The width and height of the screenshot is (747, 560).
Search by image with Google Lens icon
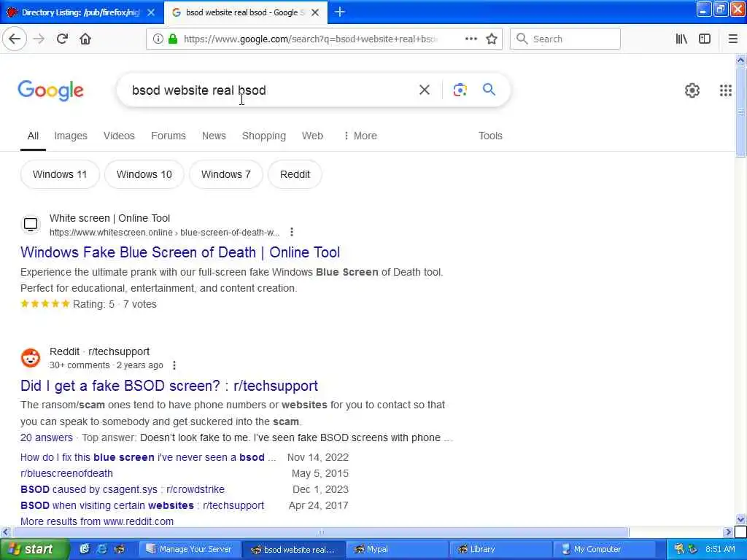pos(460,90)
